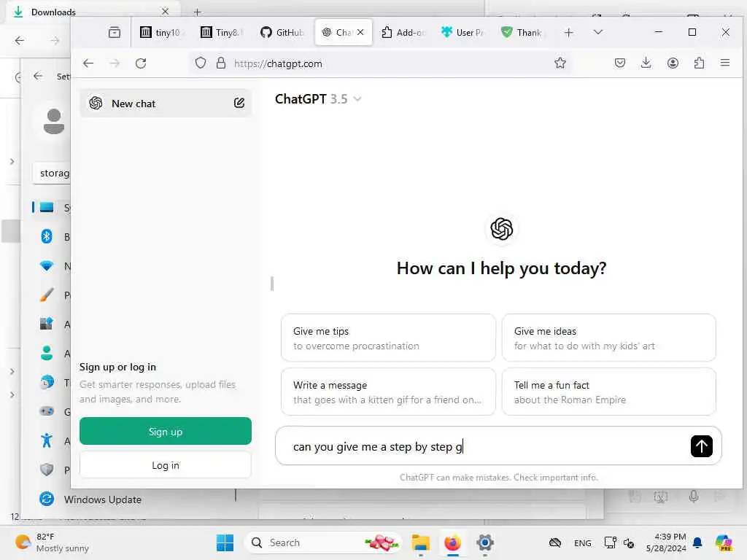Image resolution: width=747 pixels, height=560 pixels.
Task: Click the Bluetooth icon in Settings sidebar
Action: (x=47, y=236)
